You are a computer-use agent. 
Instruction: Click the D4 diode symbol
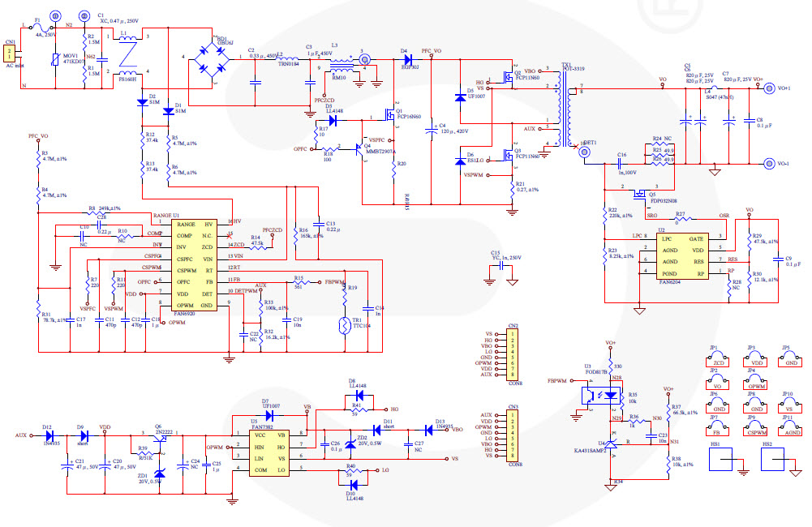click(x=406, y=58)
